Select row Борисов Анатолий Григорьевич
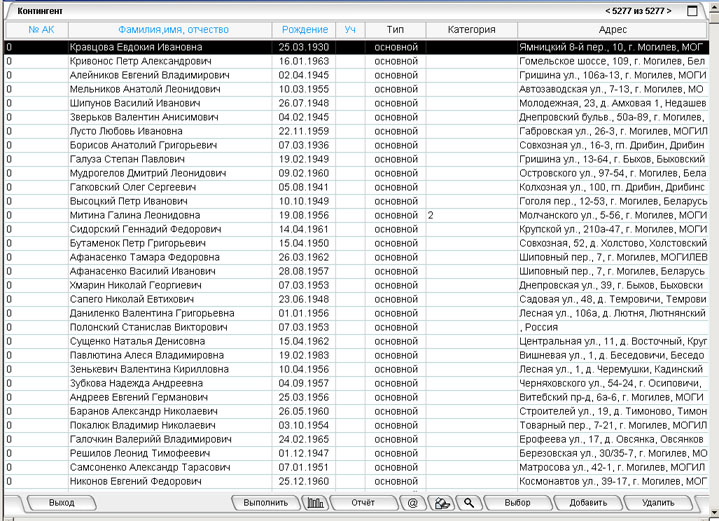The width and height of the screenshot is (719, 521). 356,145
